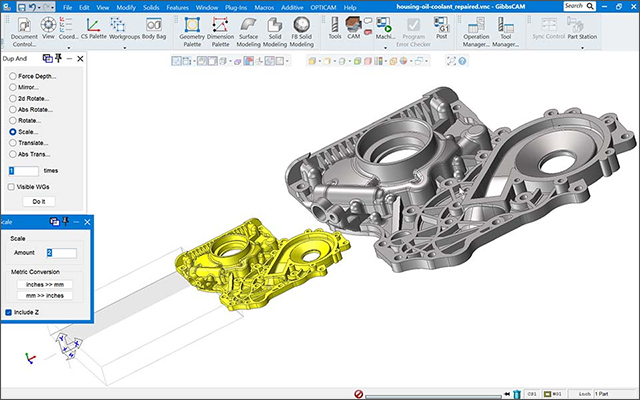The height and width of the screenshot is (400, 640).
Task: Open the Geometry Palette
Action: pos(190,29)
